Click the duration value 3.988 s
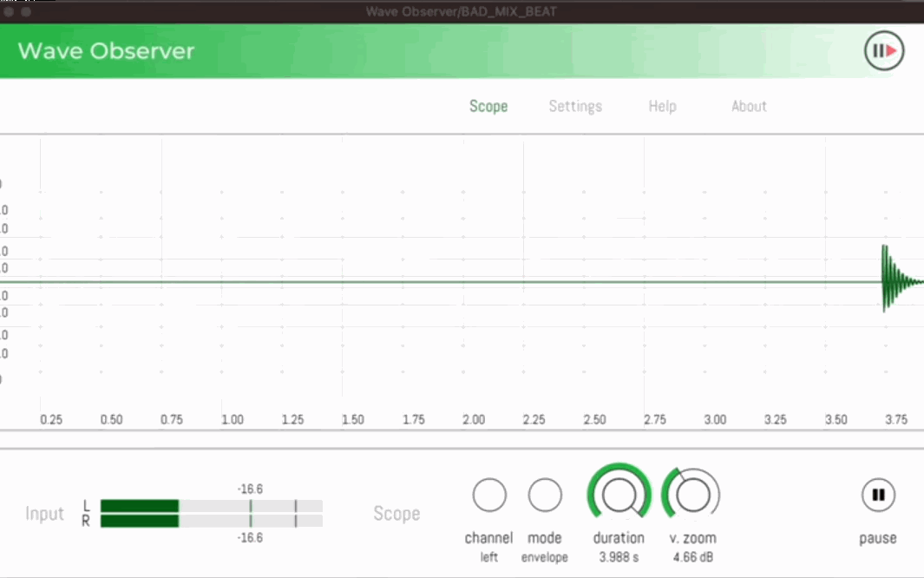This screenshot has width=924, height=578. click(619, 557)
